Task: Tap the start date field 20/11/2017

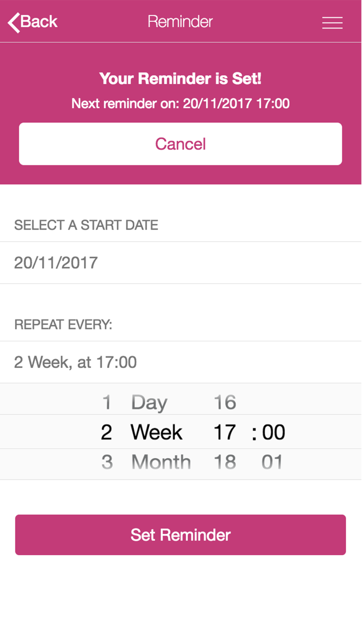Action: (56, 263)
